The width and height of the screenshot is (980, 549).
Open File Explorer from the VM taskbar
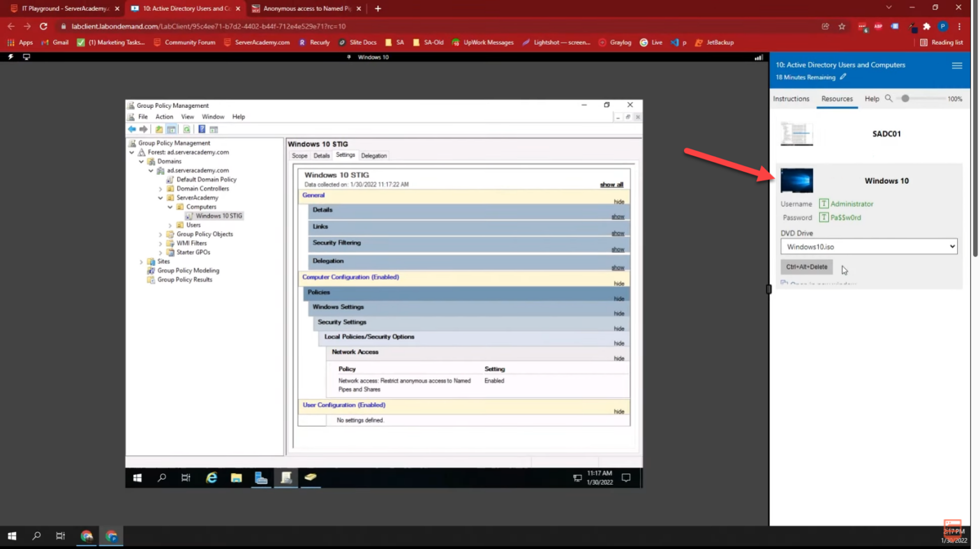(236, 478)
